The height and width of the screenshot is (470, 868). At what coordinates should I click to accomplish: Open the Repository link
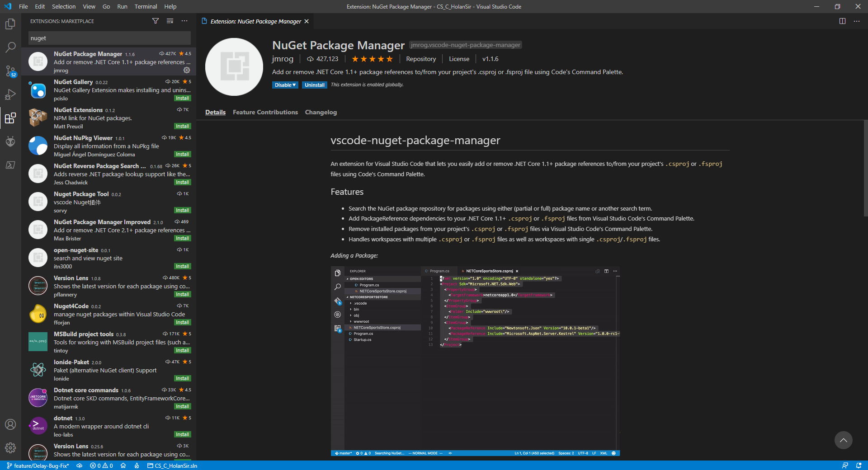pos(420,59)
